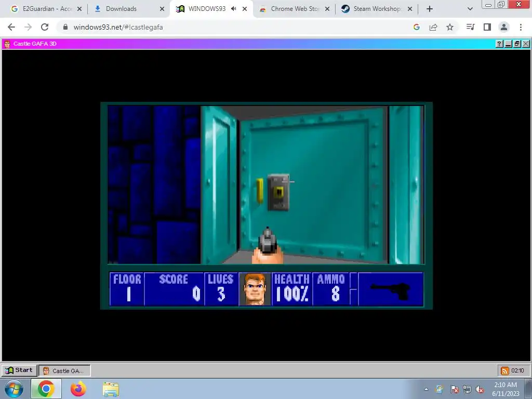Close the Castle GAFA 3D window
The height and width of the screenshot is (399, 532).
(526, 44)
